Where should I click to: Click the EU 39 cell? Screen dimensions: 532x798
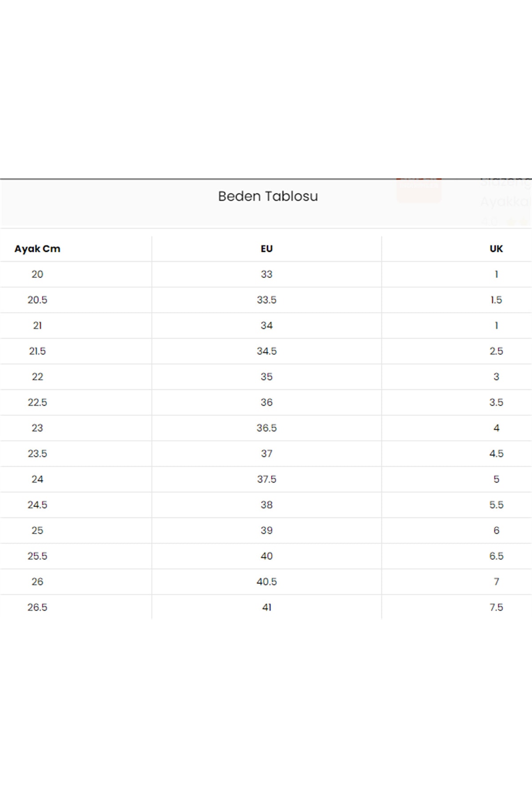point(266,531)
